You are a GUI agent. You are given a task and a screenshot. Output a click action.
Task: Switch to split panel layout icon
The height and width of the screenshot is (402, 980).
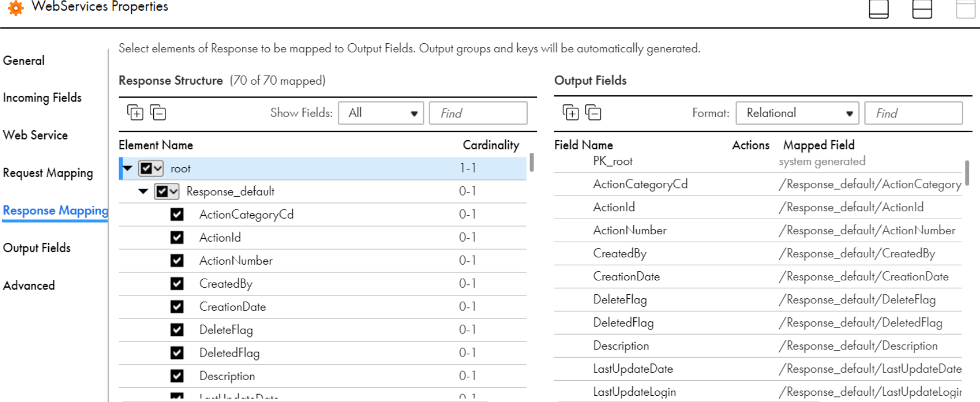click(x=922, y=9)
